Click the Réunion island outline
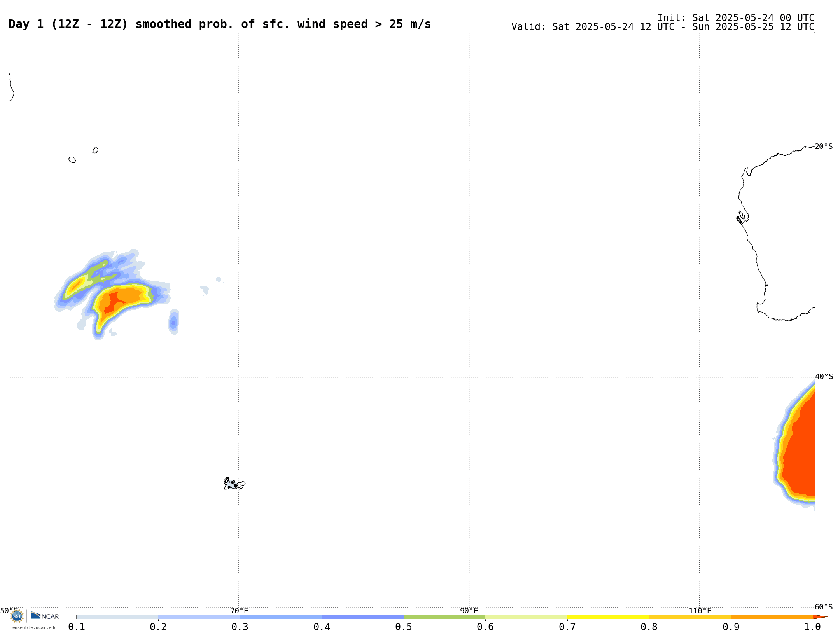Screen dimensions: 840x632 click(x=72, y=160)
